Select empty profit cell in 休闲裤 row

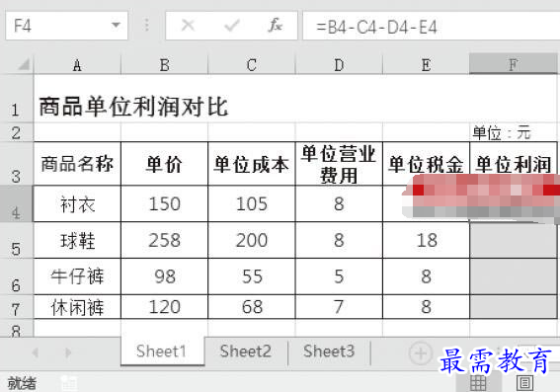[514, 307]
